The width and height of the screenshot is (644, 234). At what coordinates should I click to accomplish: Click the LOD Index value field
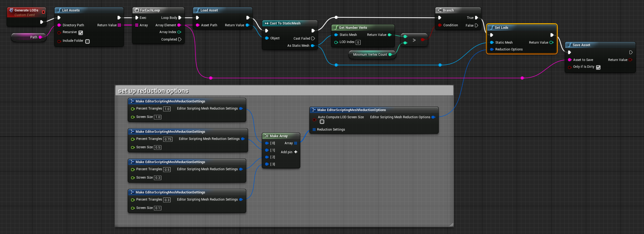pyautogui.click(x=358, y=42)
